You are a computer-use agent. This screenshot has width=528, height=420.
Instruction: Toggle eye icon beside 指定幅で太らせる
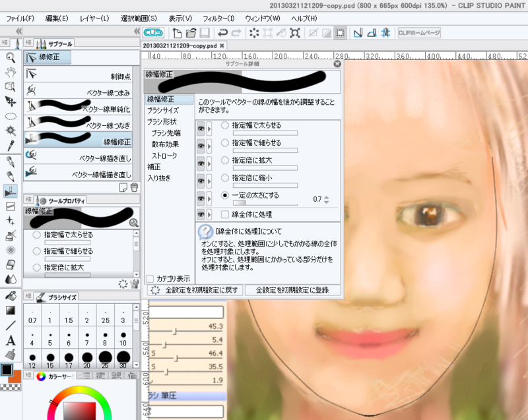[x=201, y=129]
